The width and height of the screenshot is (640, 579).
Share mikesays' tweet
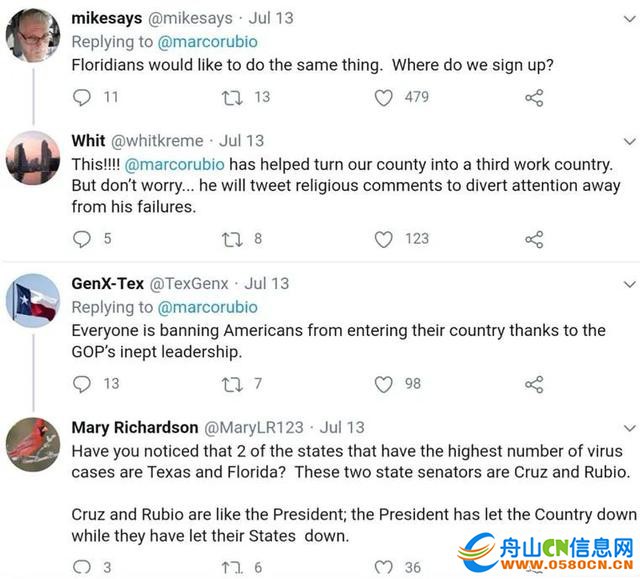click(x=534, y=97)
